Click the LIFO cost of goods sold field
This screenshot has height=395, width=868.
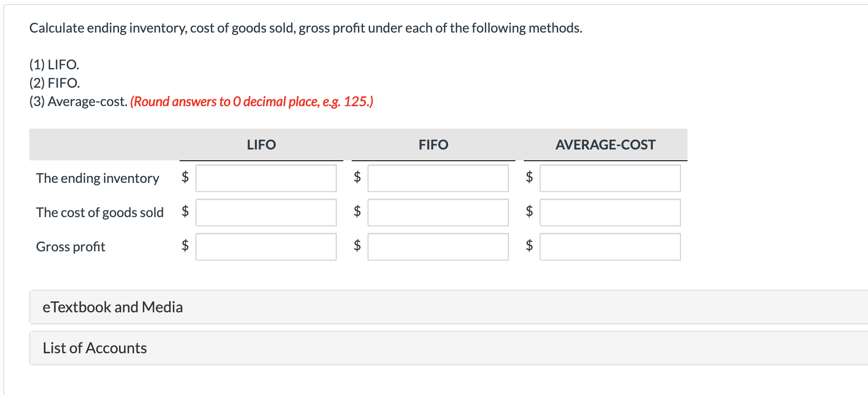pyautogui.click(x=266, y=213)
